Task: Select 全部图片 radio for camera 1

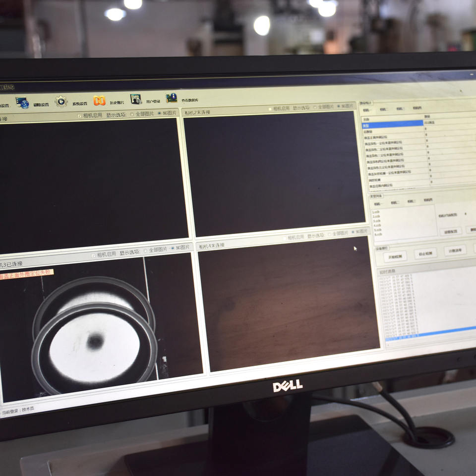Action: [132, 115]
